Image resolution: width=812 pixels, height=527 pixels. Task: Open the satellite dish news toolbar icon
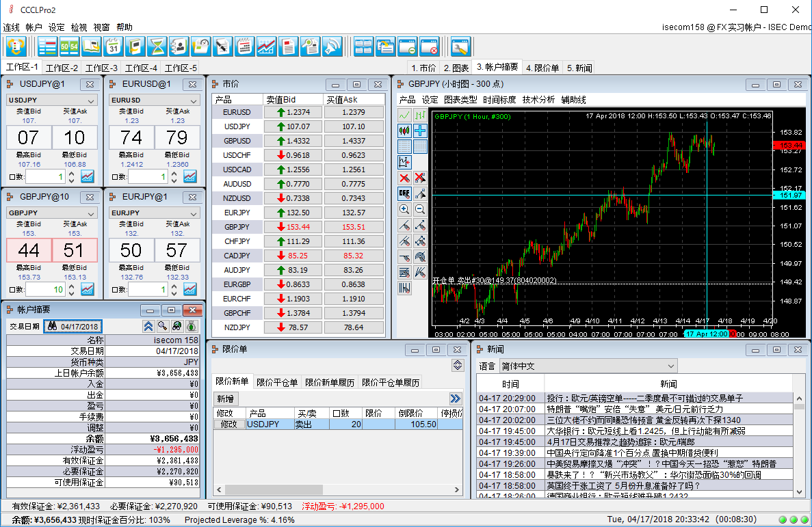(x=332, y=46)
